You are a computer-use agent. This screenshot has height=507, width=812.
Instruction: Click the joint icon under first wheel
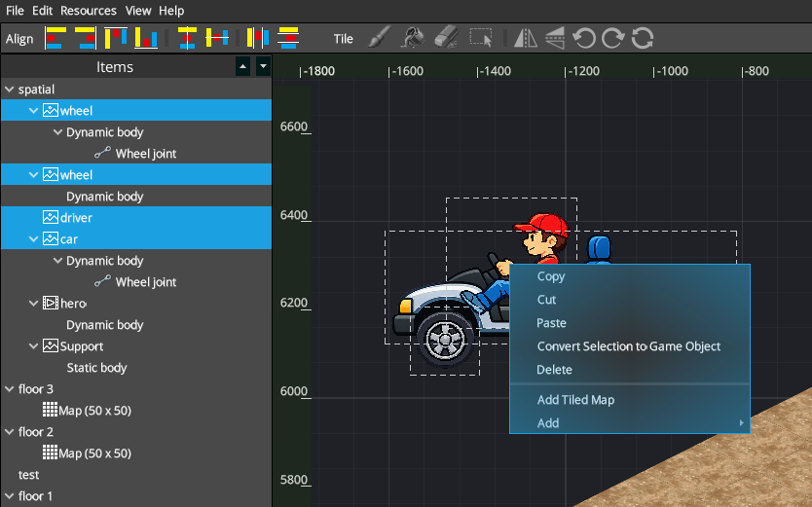(x=102, y=153)
